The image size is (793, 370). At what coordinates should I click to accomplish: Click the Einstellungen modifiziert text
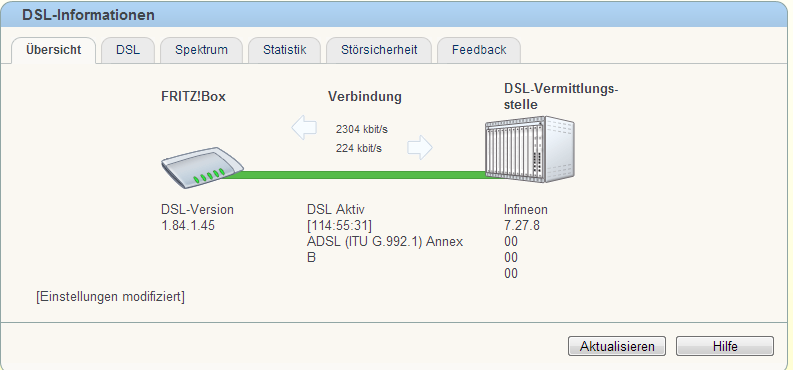(110, 297)
